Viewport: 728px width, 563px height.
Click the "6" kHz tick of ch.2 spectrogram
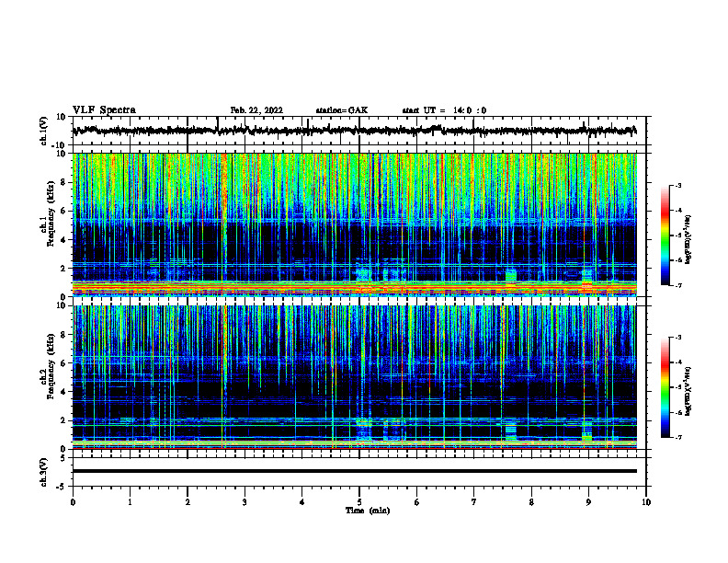coord(63,363)
